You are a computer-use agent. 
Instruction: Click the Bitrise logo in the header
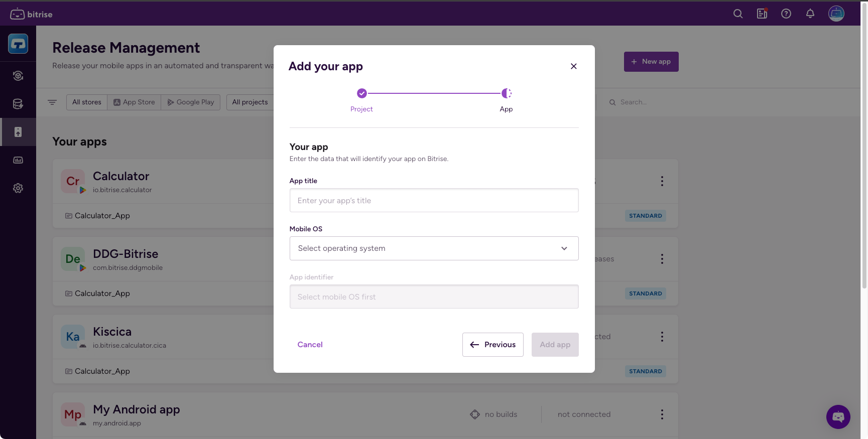coord(31,14)
